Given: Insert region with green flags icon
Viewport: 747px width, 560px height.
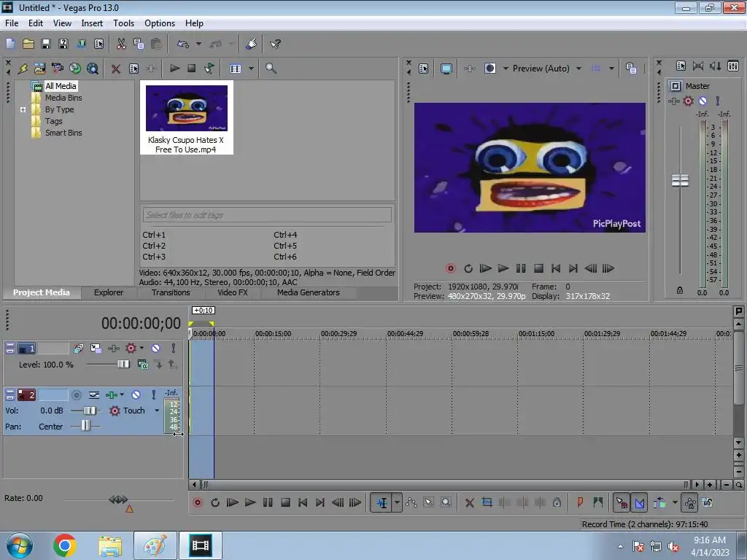Looking at the screenshot, I should 597,502.
